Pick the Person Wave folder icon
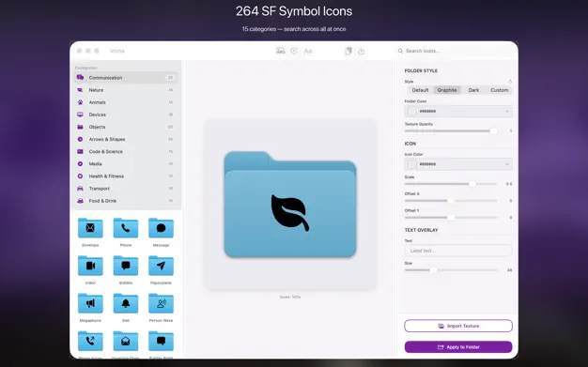Screen dimensions: 588x367 click(x=161, y=304)
